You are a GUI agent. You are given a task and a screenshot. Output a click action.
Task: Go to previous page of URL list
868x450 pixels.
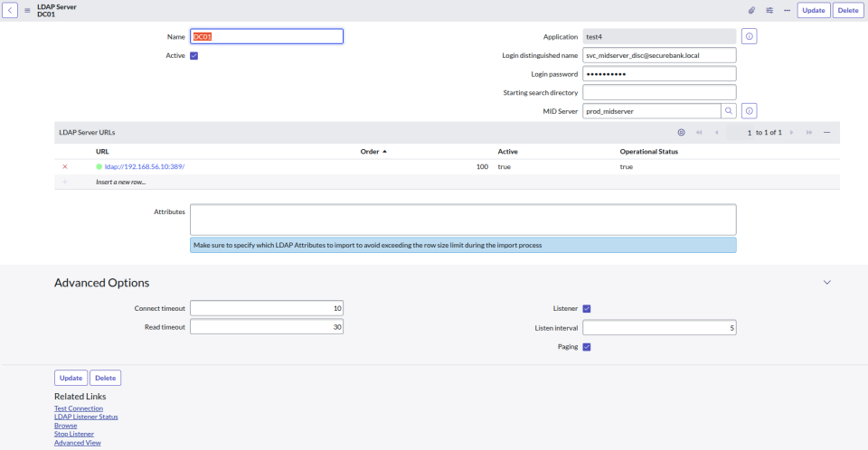click(x=716, y=132)
